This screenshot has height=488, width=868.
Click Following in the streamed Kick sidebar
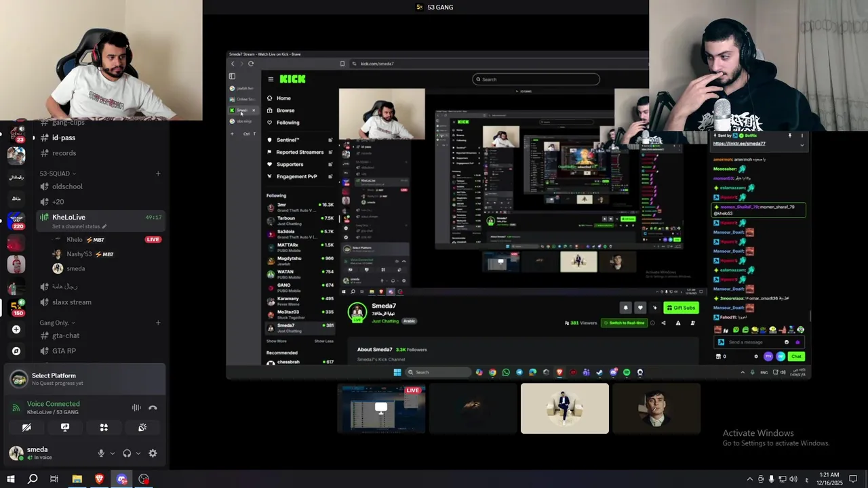pos(288,123)
